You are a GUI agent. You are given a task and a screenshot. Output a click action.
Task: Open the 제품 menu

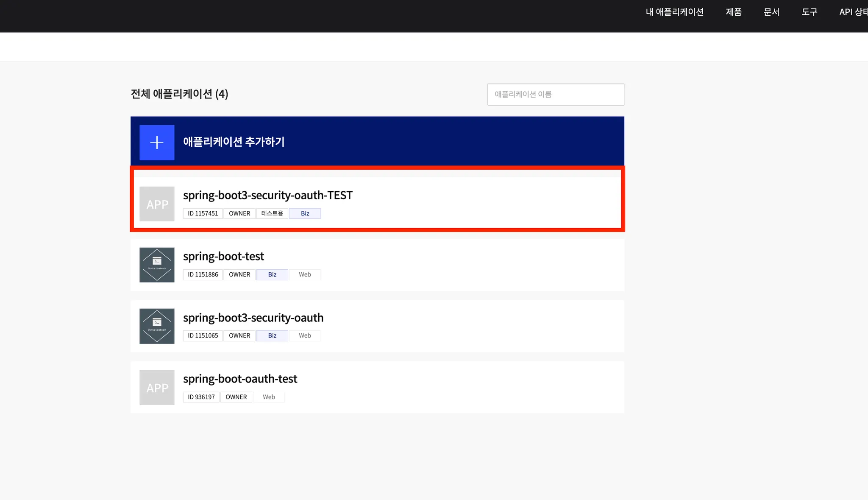point(733,12)
